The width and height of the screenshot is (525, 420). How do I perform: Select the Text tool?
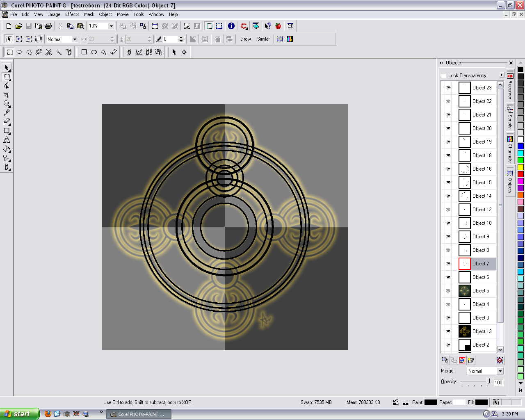pos(7,140)
